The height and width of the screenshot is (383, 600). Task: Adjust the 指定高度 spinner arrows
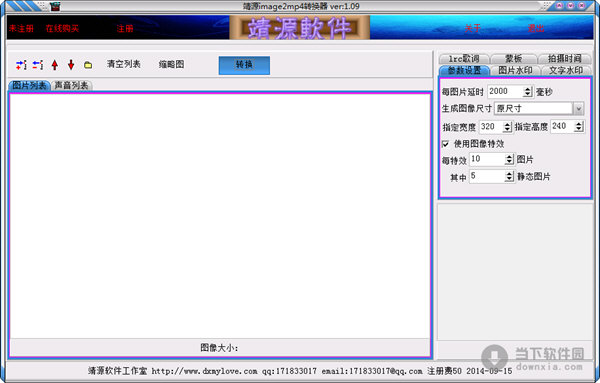pos(579,126)
